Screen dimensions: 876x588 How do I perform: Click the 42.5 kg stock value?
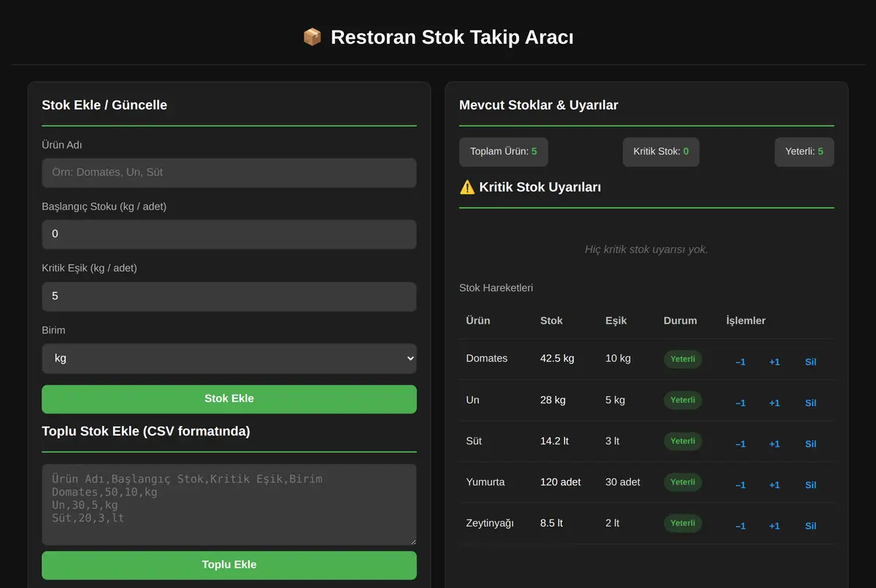[x=557, y=358]
